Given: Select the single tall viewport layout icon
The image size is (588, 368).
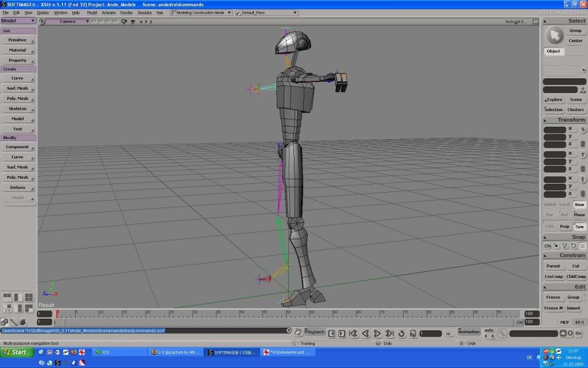Looking at the screenshot, I should pos(18,297).
